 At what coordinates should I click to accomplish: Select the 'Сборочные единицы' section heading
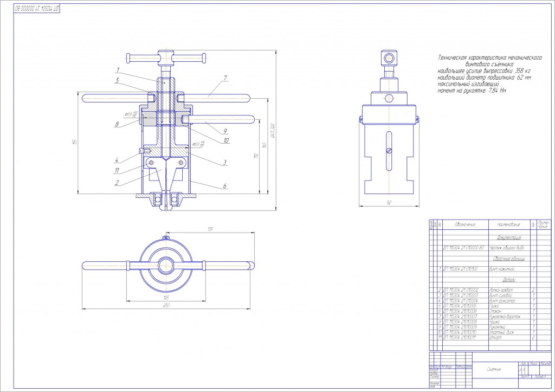tap(509, 259)
